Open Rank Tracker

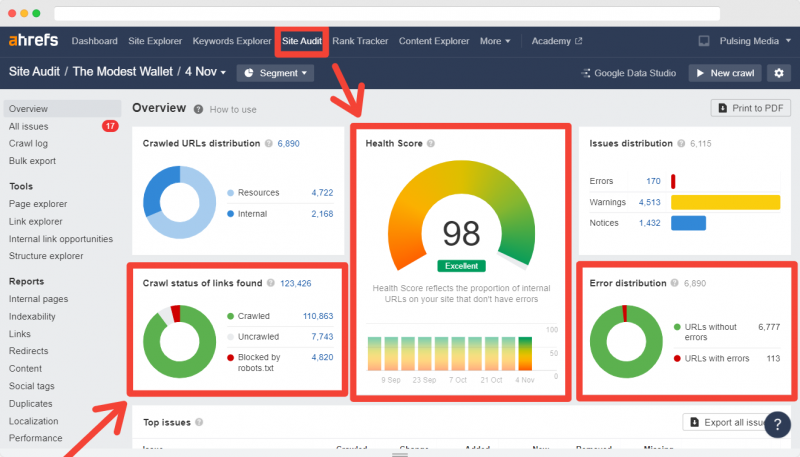point(360,41)
